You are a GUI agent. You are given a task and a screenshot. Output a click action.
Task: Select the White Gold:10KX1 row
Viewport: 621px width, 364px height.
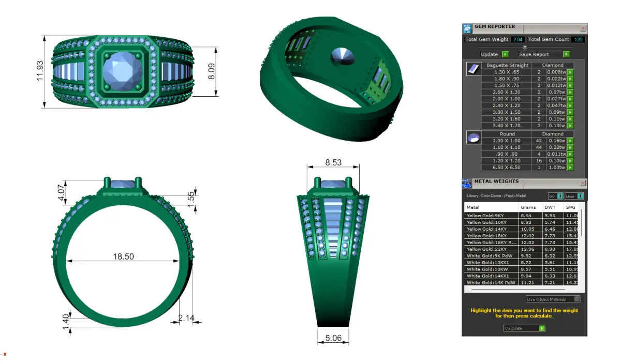point(522,263)
